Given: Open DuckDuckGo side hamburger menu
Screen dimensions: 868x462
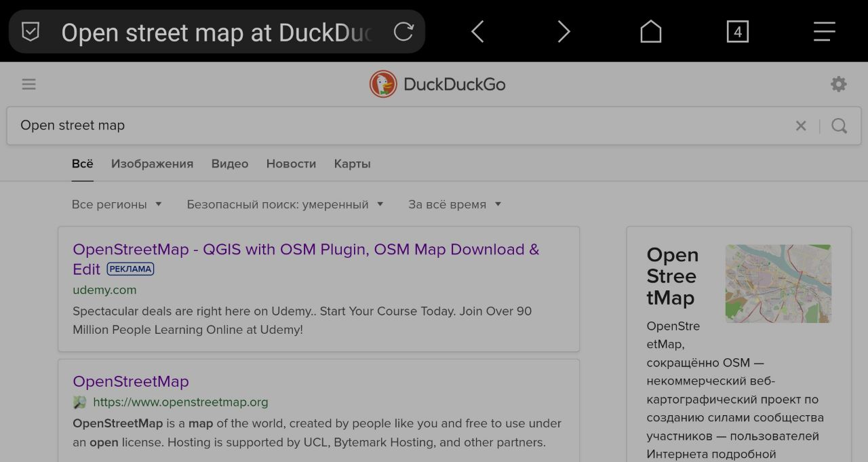Looking at the screenshot, I should coord(28,84).
